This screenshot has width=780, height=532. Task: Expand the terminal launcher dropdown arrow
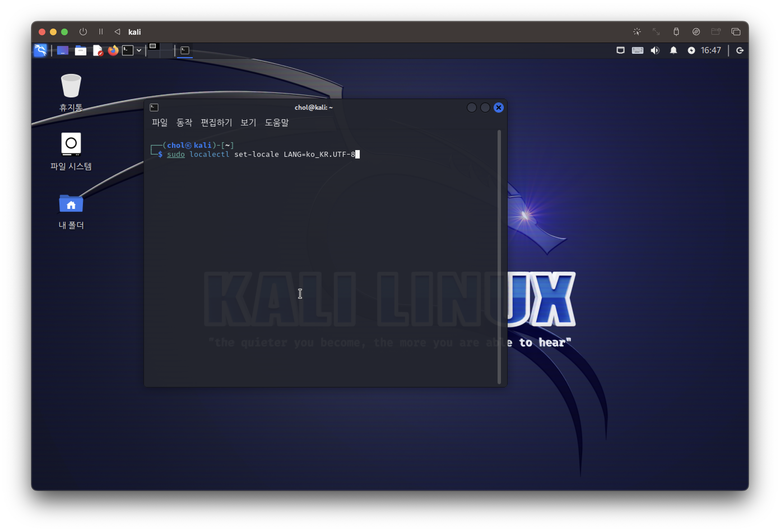click(139, 51)
